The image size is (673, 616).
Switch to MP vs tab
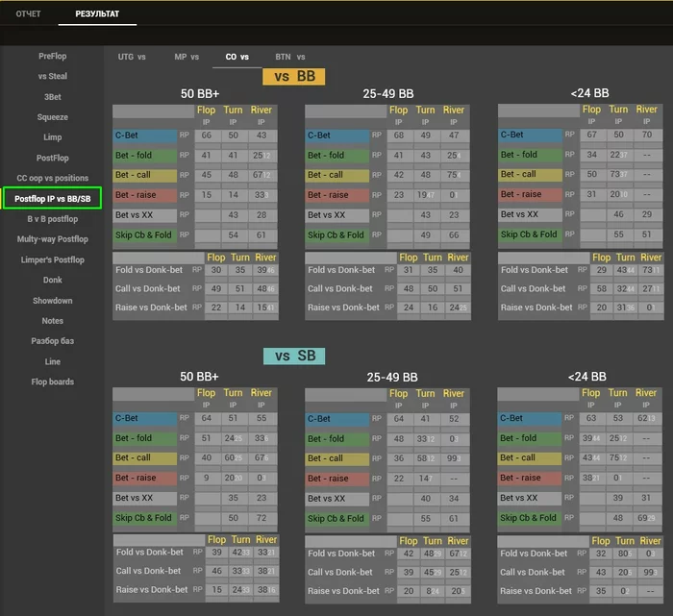pos(187,57)
